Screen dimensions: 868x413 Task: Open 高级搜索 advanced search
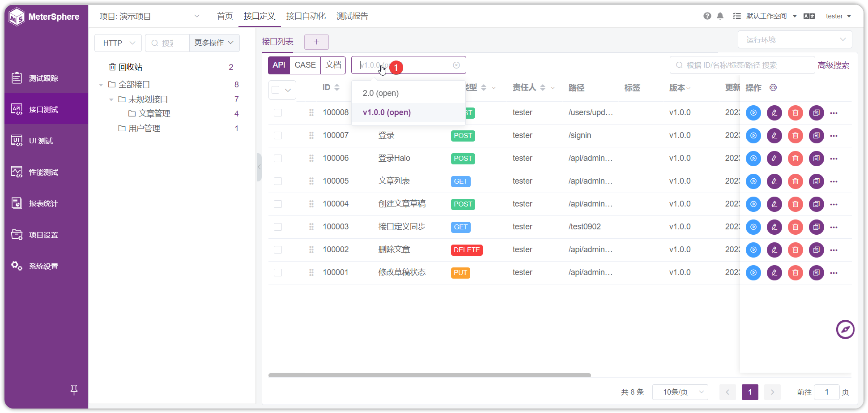coord(834,65)
